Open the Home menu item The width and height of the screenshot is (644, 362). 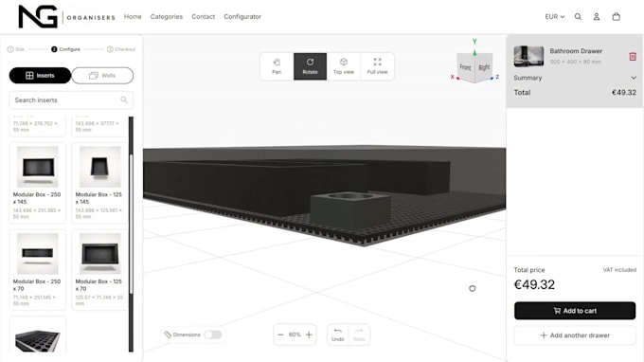[133, 16]
